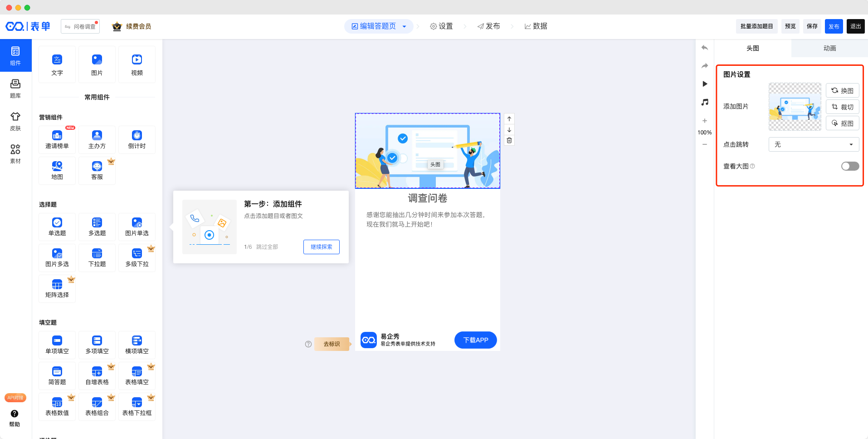Click the 下载APP button

[x=476, y=340]
